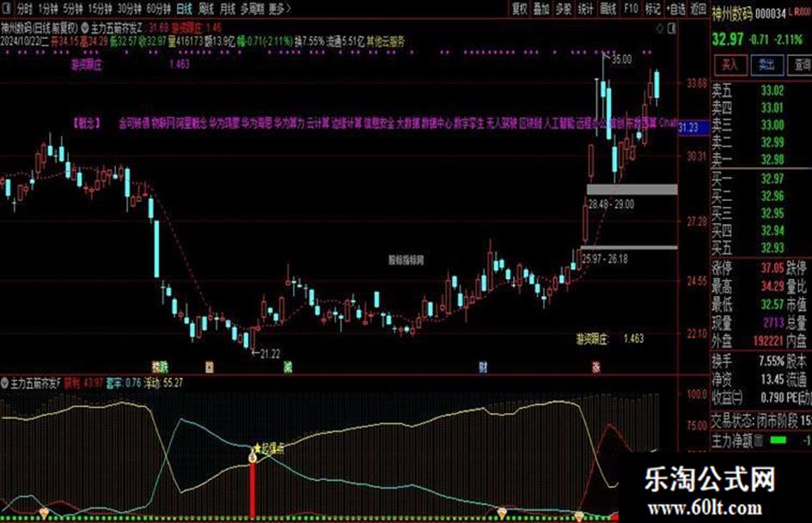Switch to 5分钟 period

point(73,9)
